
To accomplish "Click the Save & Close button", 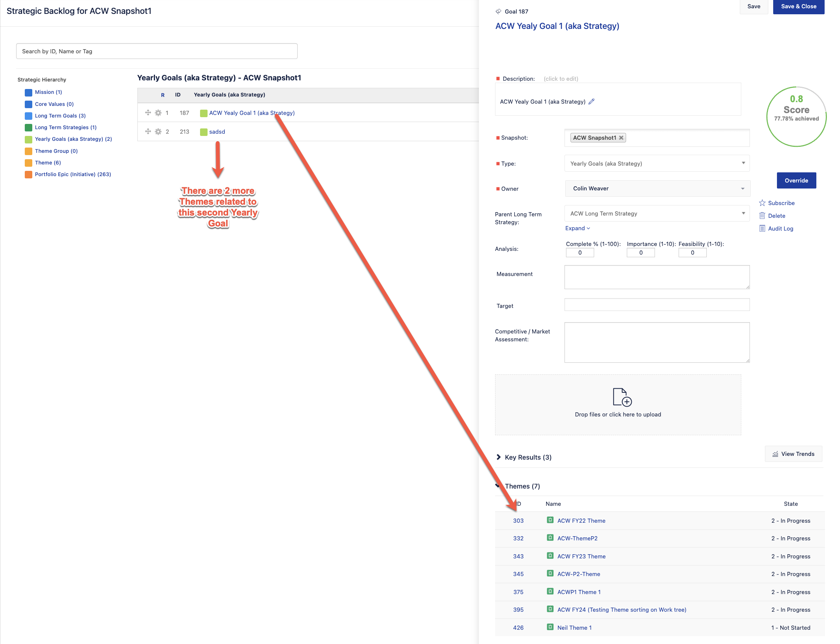I will click(x=798, y=6).
